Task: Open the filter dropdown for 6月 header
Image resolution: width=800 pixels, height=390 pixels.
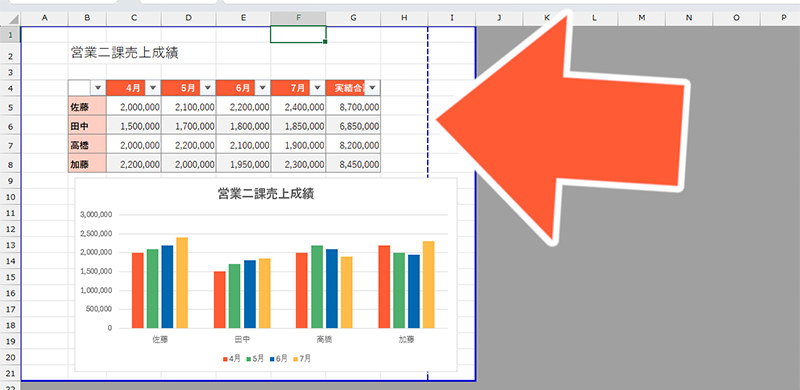Action: (262, 88)
